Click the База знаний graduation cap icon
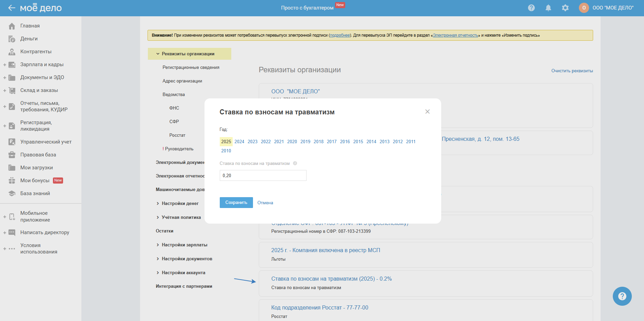The height and width of the screenshot is (321, 644). coord(12,194)
